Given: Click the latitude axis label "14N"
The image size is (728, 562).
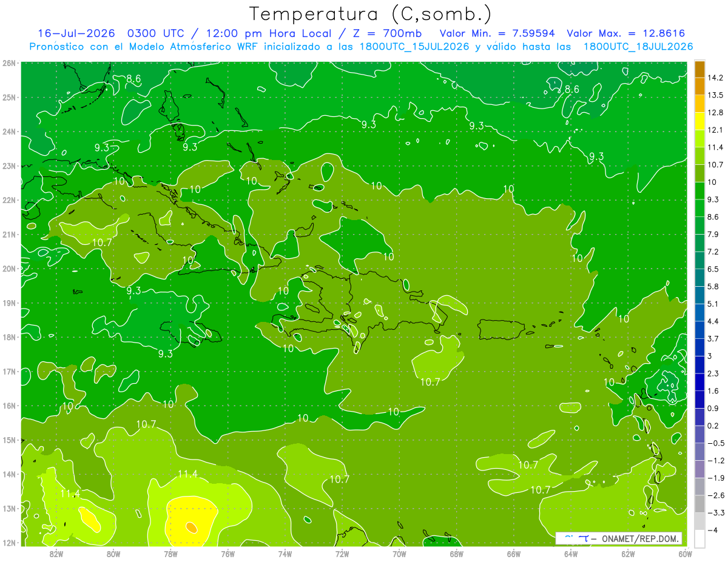Looking at the screenshot, I should (8, 474).
